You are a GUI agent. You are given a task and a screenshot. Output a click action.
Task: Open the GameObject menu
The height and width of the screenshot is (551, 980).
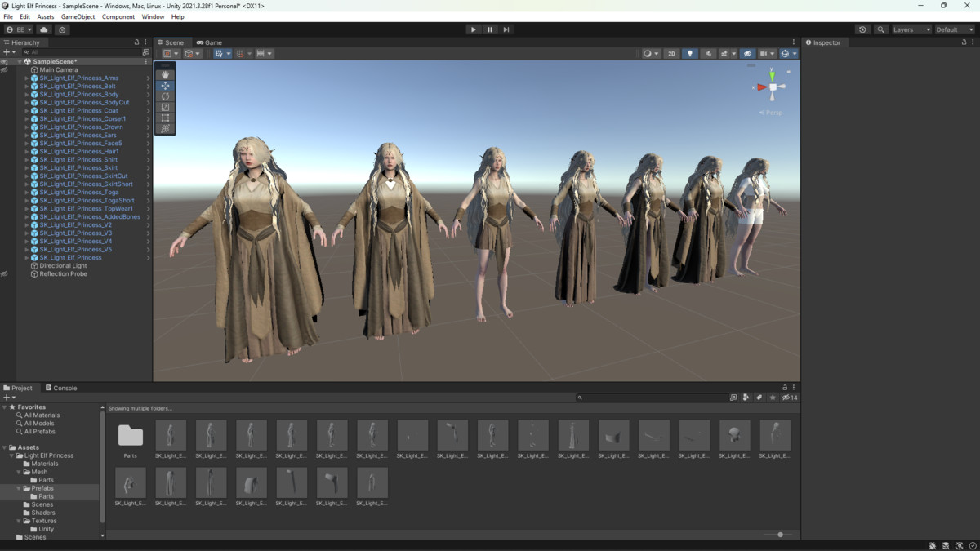[x=78, y=16]
